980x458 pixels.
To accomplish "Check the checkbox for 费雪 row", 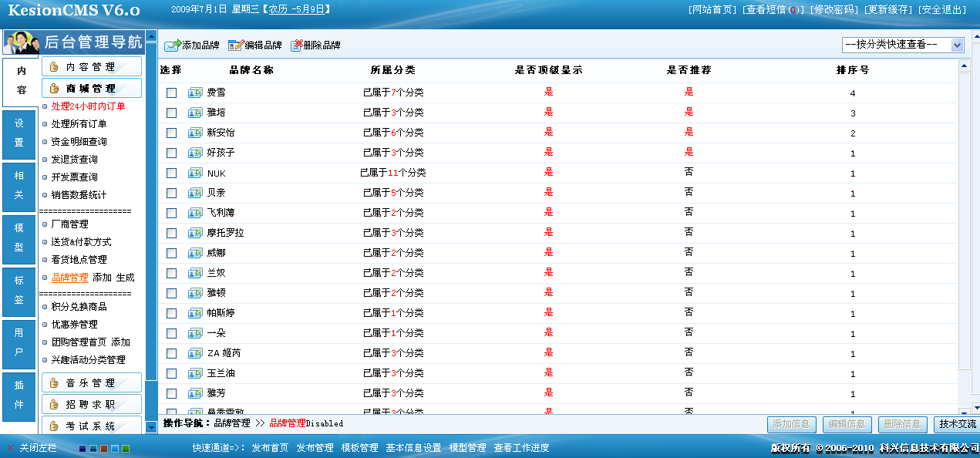I will tap(173, 92).
